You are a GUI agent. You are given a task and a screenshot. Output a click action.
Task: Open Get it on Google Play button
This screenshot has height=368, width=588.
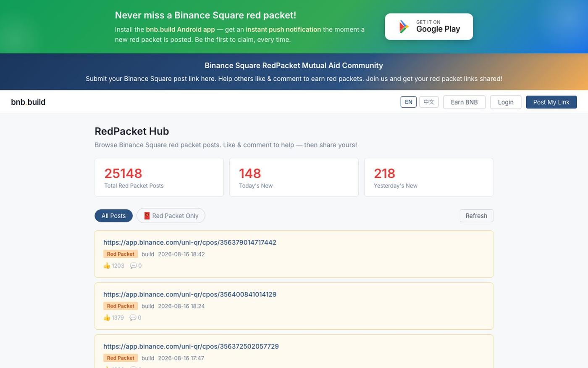(x=429, y=26)
